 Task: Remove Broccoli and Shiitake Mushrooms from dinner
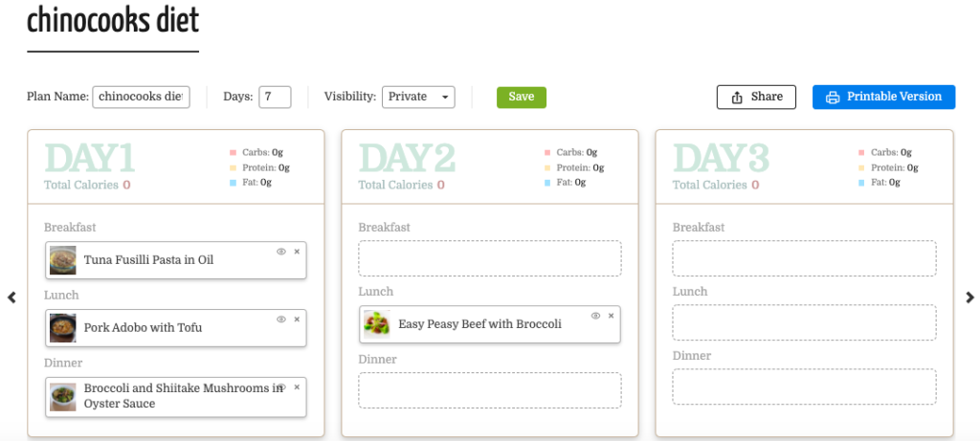tap(297, 387)
